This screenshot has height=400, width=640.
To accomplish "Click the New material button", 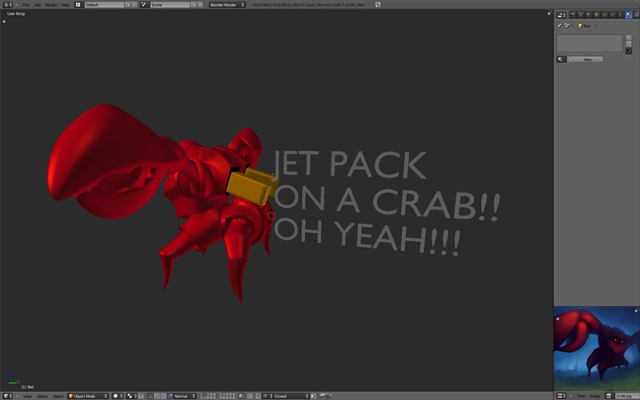I will coord(587,60).
